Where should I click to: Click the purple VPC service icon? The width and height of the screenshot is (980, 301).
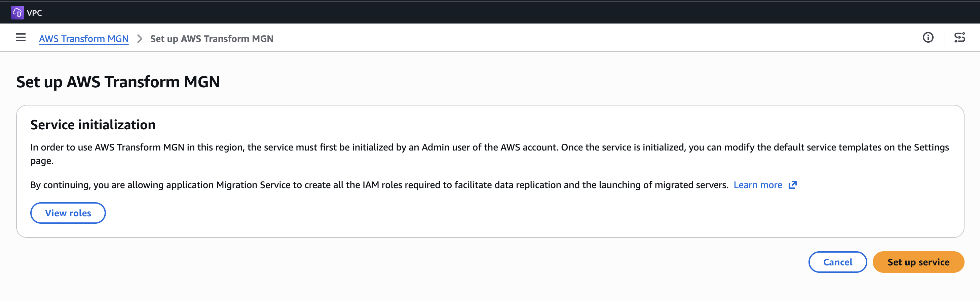[17, 12]
